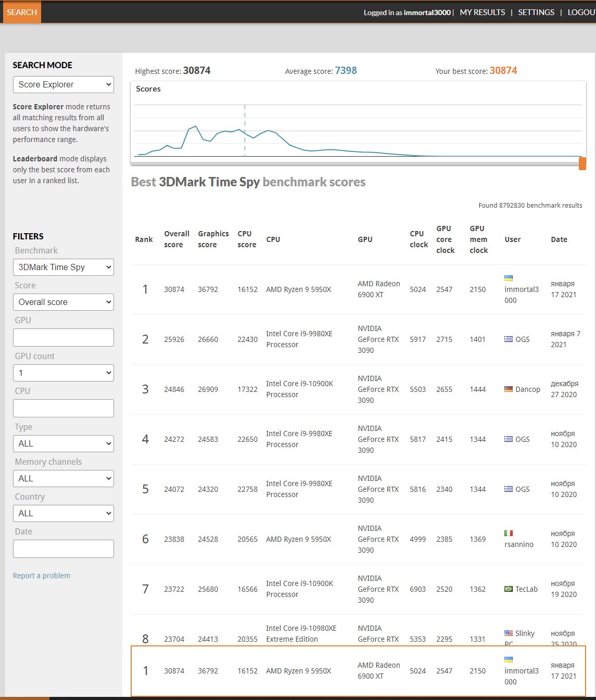Click CPU score 22758 in rank 5
The image size is (596, 700).
point(247,489)
